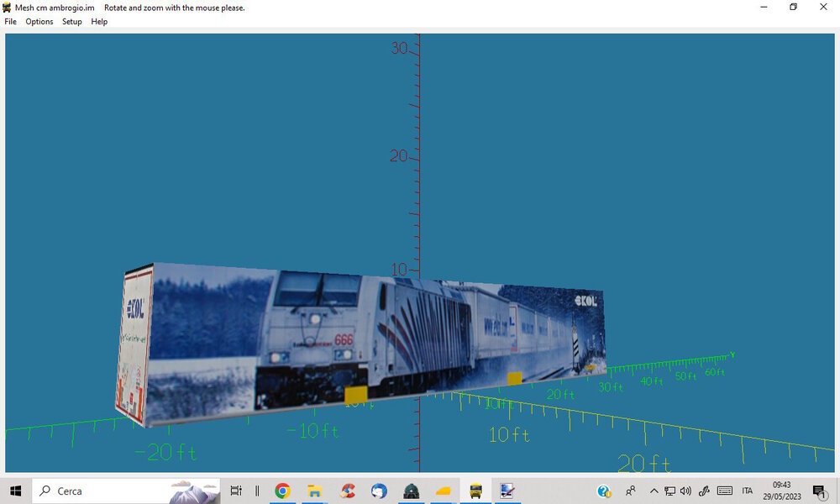
Task: Click the -10 ft axis label
Action: (312, 431)
